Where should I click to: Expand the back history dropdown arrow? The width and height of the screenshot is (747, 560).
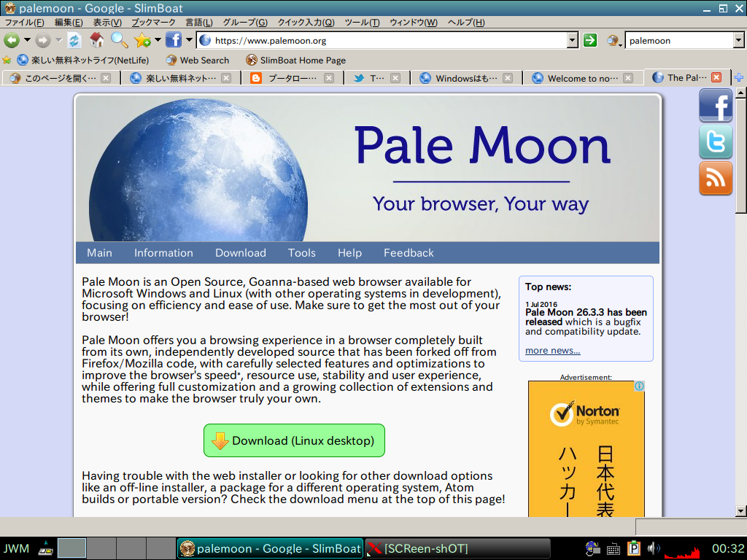point(27,40)
